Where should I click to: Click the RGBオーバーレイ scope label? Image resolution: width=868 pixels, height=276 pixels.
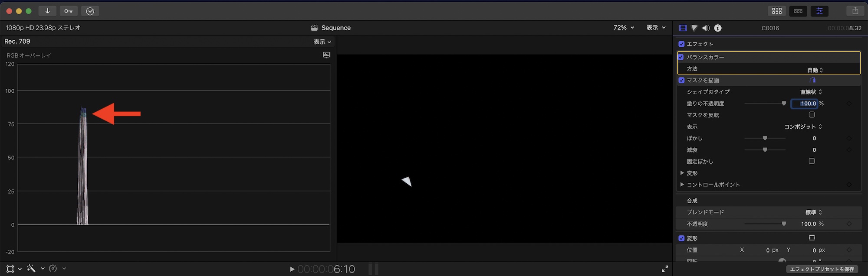[x=29, y=55]
